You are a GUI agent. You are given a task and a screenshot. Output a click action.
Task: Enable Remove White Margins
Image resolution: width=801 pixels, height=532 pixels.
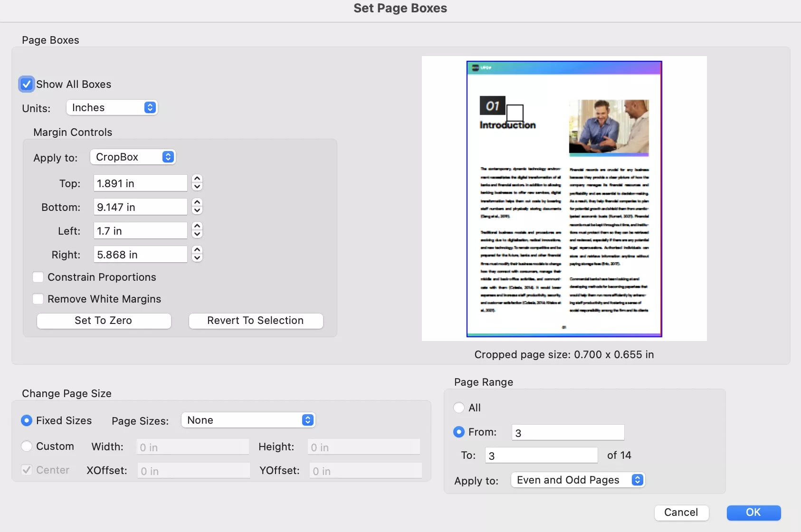[x=38, y=299]
